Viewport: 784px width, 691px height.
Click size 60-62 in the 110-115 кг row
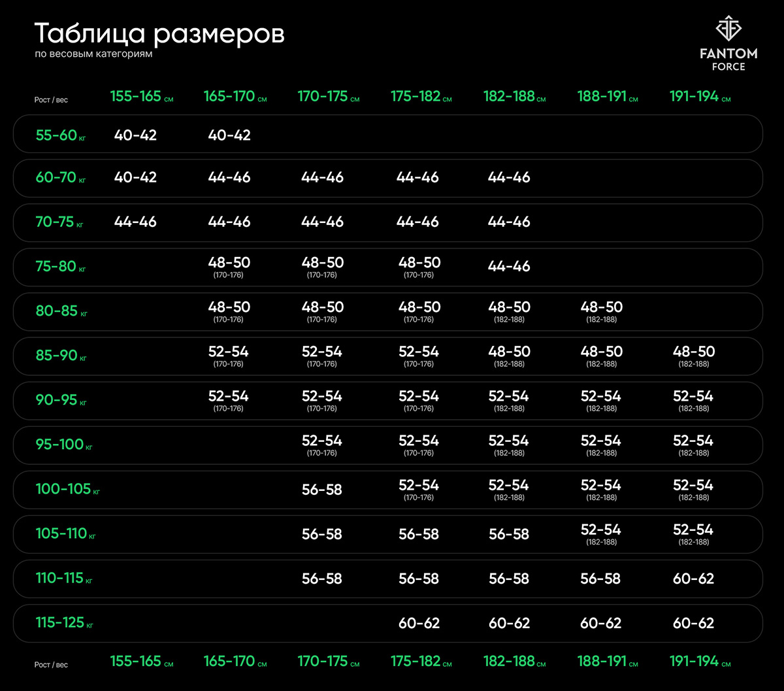coord(693,579)
